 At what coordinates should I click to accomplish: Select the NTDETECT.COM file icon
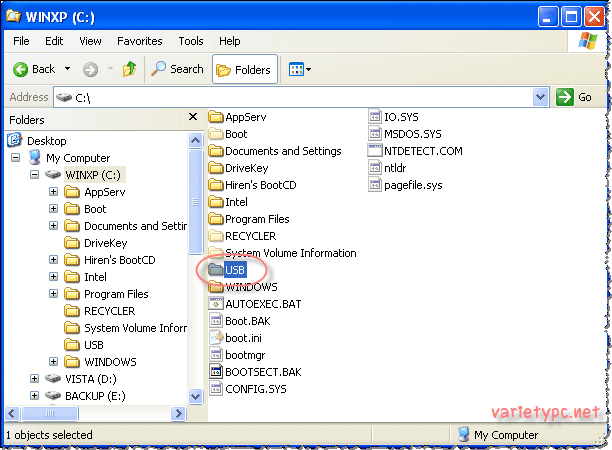tap(375, 151)
